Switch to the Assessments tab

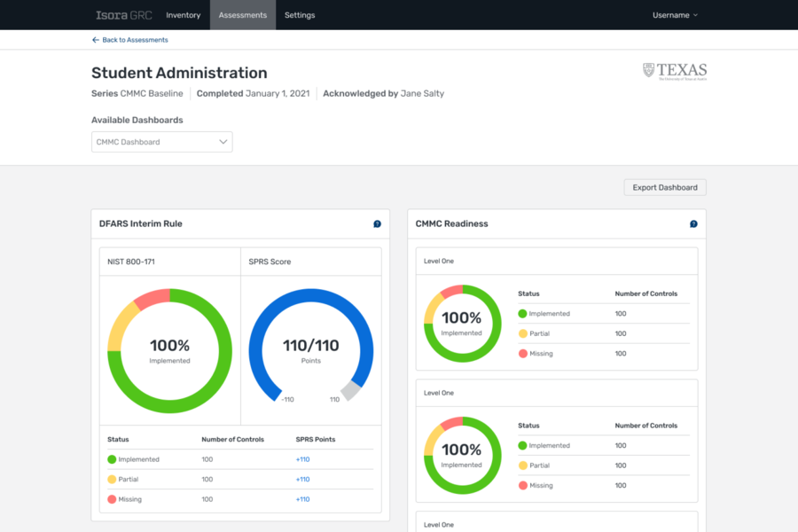pyautogui.click(x=243, y=15)
